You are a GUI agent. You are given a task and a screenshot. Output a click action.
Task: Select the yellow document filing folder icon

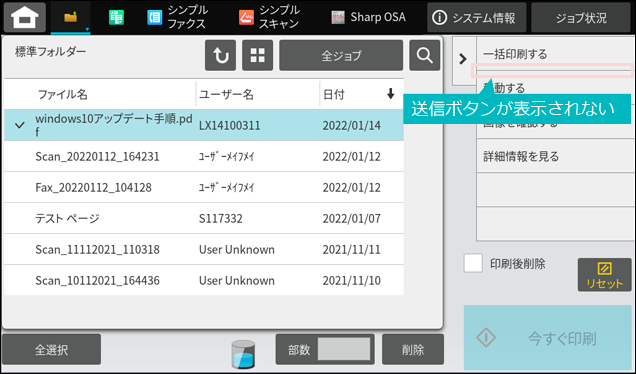point(71,17)
